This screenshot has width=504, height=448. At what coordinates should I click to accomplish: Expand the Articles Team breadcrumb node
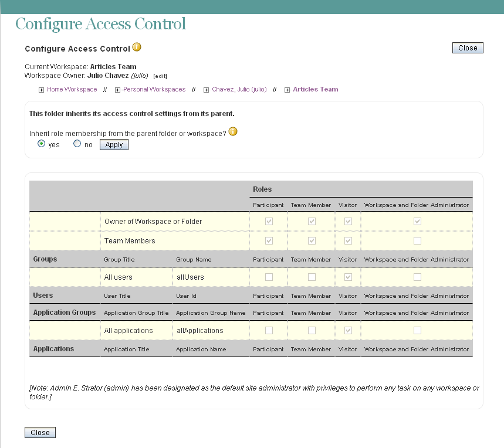pos(286,89)
